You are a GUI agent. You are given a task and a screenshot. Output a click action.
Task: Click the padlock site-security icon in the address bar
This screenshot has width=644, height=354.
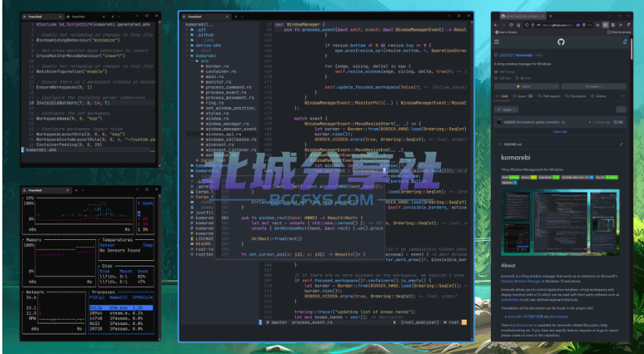(532, 25)
